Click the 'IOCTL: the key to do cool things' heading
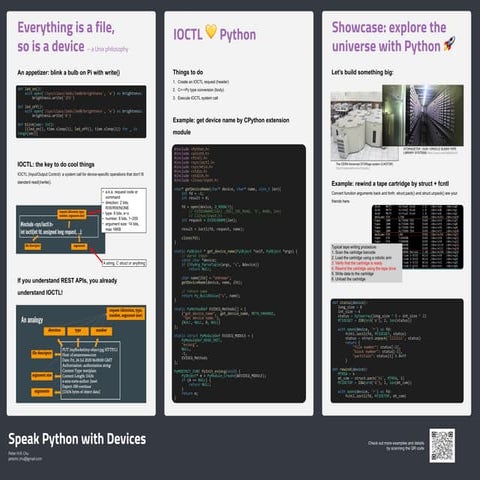This screenshot has width=480, height=480. point(56,164)
